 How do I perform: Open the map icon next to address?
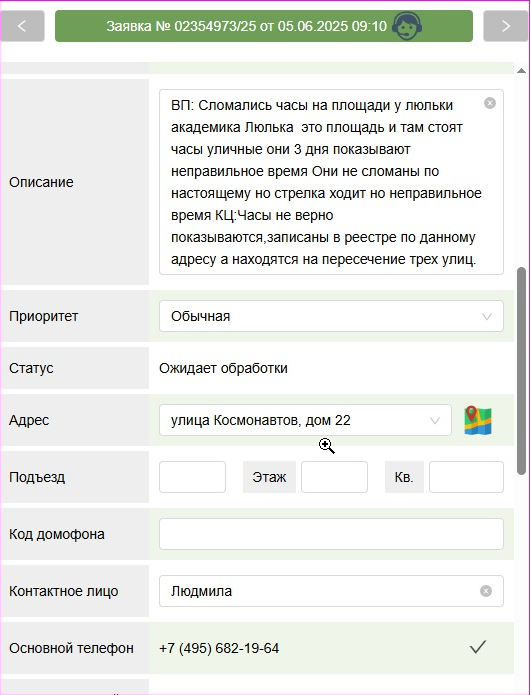coord(478,420)
